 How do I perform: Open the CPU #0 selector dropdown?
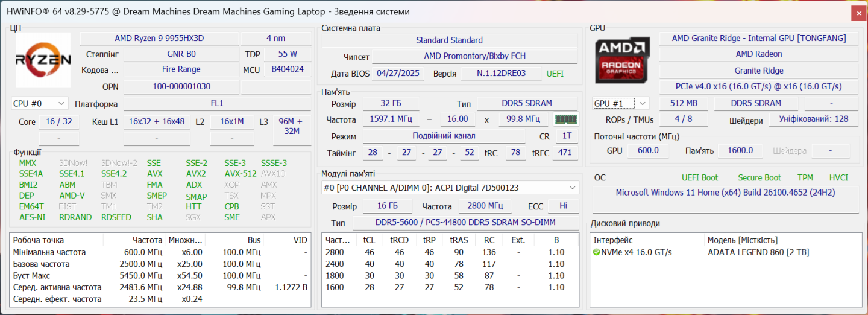(x=39, y=104)
